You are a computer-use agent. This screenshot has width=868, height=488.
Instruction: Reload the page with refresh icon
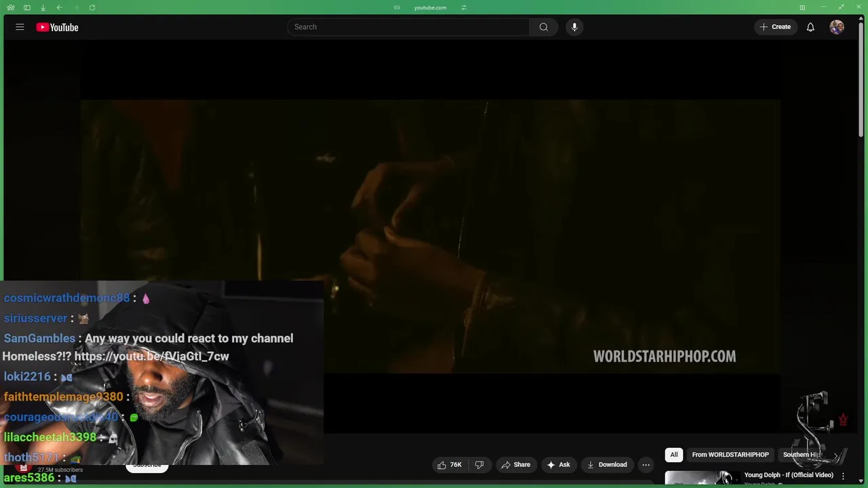coord(92,7)
